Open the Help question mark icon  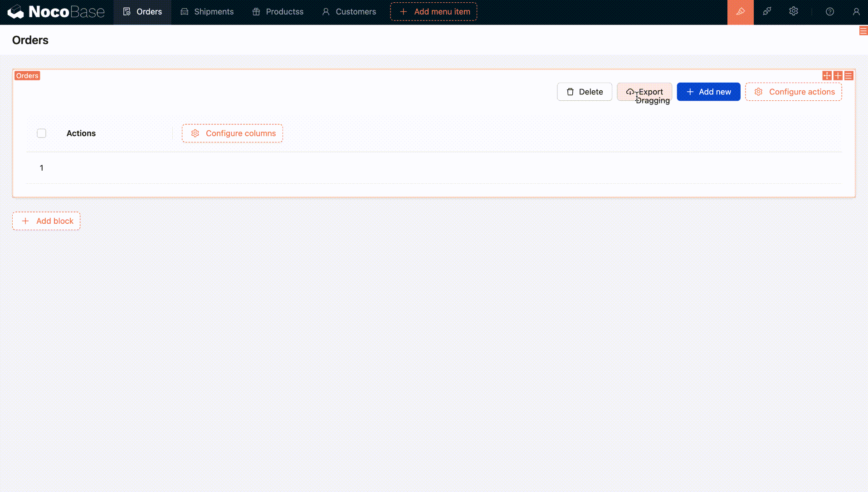tap(829, 12)
